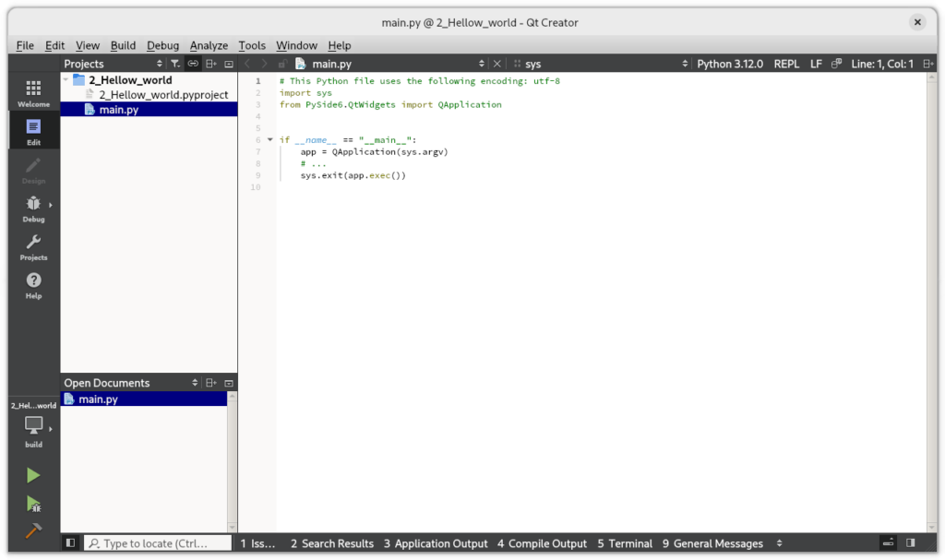Open the Projects view selector dropdown

tap(159, 64)
